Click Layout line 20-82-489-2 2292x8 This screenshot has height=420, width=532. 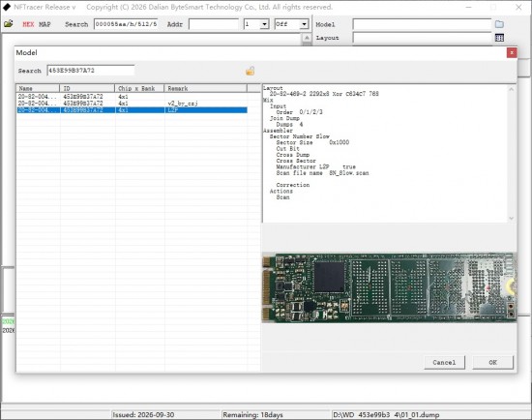(324, 94)
